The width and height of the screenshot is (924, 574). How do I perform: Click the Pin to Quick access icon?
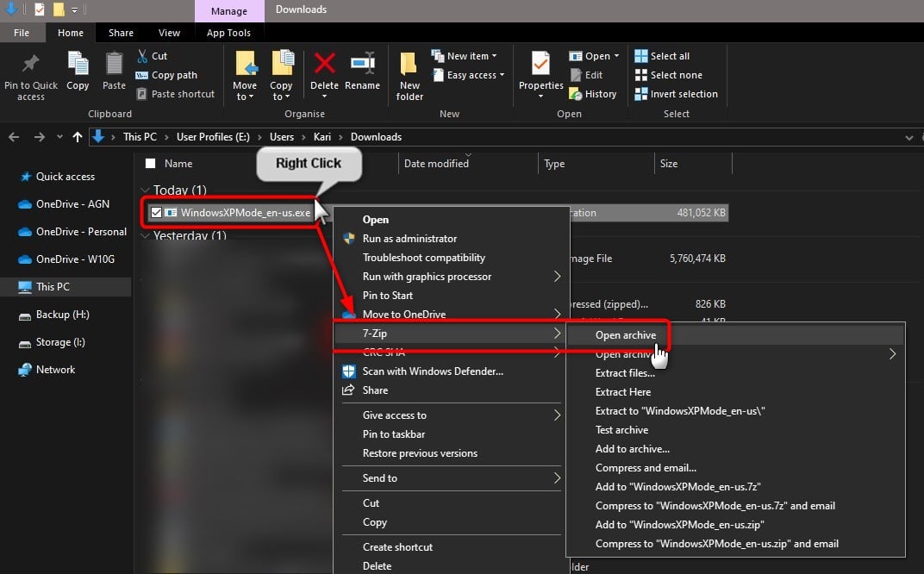[x=30, y=73]
